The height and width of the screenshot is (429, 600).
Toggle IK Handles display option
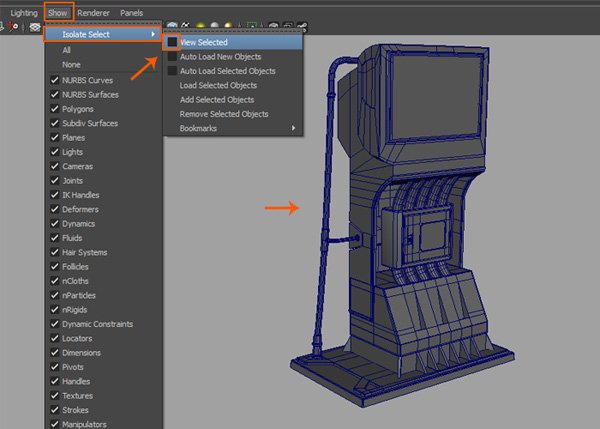(x=54, y=195)
